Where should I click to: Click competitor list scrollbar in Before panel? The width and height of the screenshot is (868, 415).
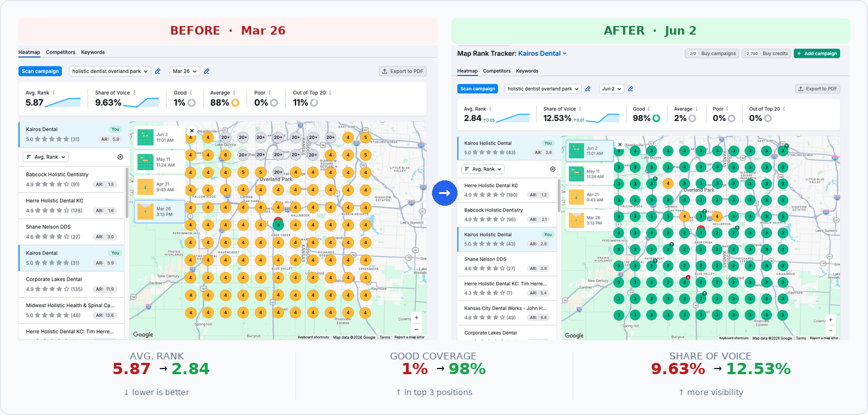(127, 192)
